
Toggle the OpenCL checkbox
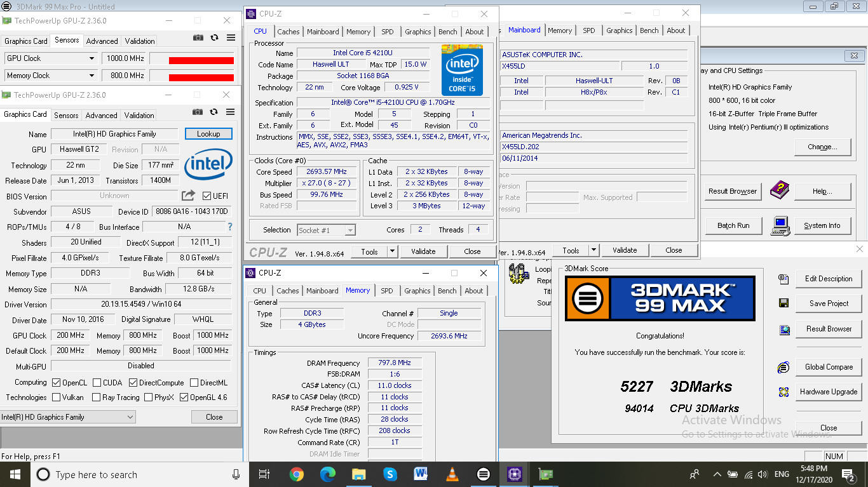(57, 383)
